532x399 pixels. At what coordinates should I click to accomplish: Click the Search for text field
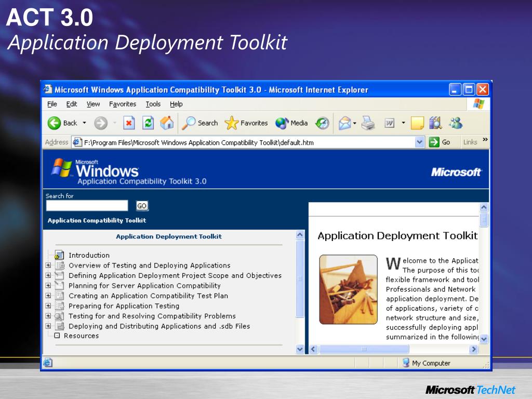(x=87, y=206)
